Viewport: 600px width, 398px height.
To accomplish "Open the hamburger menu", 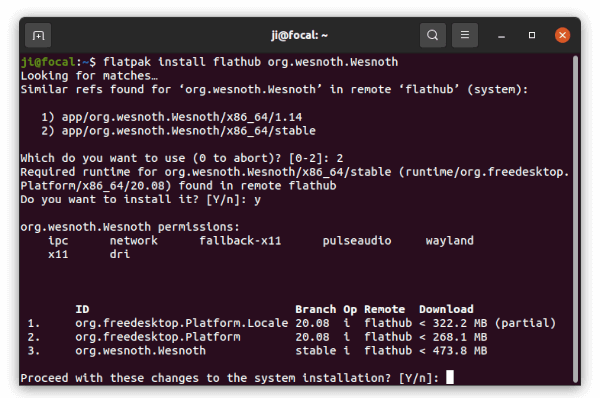I will click(x=465, y=35).
